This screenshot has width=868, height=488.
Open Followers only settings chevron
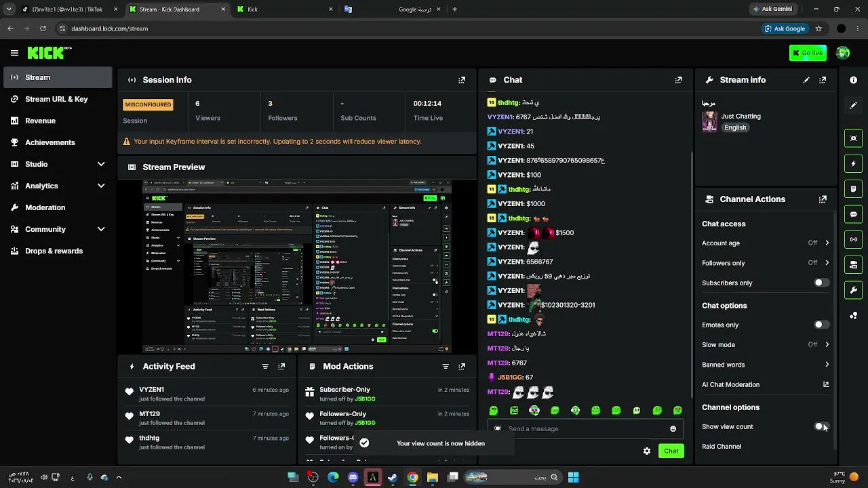(827, 263)
